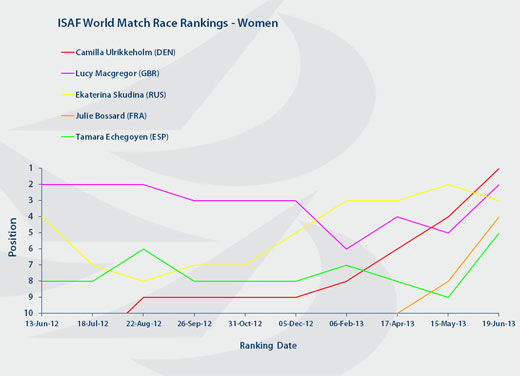This screenshot has width=520, height=376.
Task: Select the Camilla Ulrikkeholm (DEN) legend label
Action: [125, 52]
